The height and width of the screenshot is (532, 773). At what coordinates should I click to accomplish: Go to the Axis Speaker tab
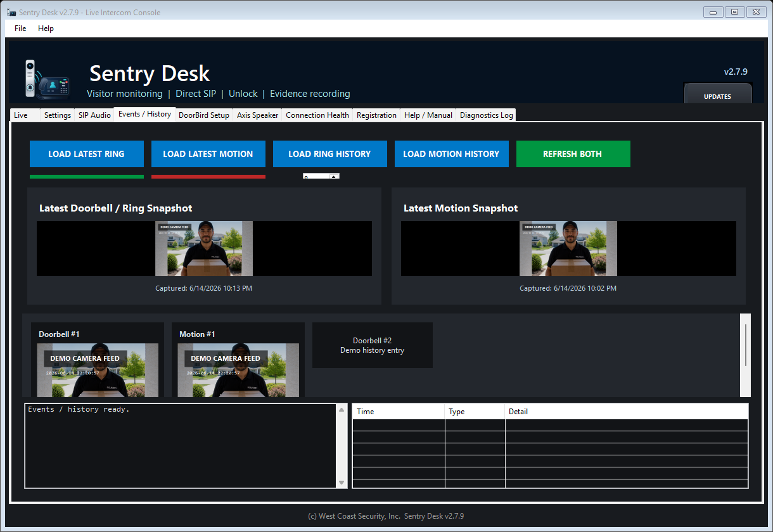(x=257, y=115)
